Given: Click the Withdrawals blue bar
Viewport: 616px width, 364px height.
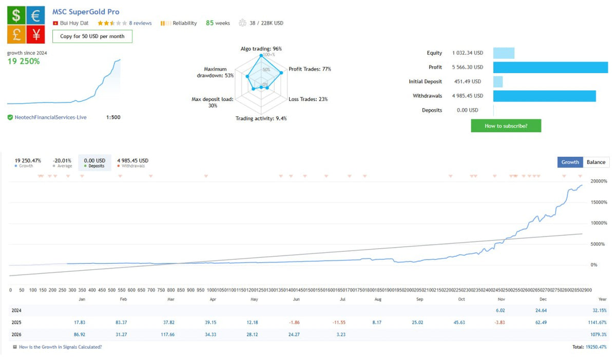Looking at the screenshot, I should point(544,96).
